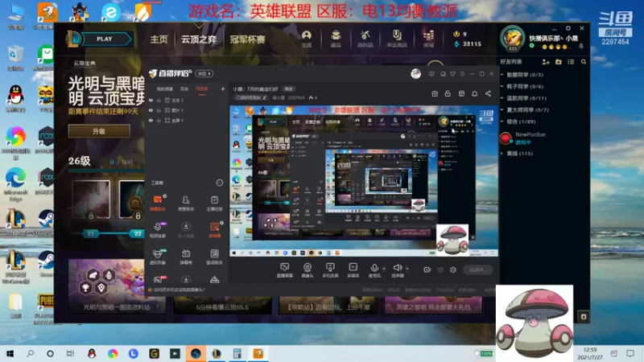Image resolution: width=644 pixels, height=362 pixels.
Task: Select the 全屏 1 source row
Action: click(187, 120)
